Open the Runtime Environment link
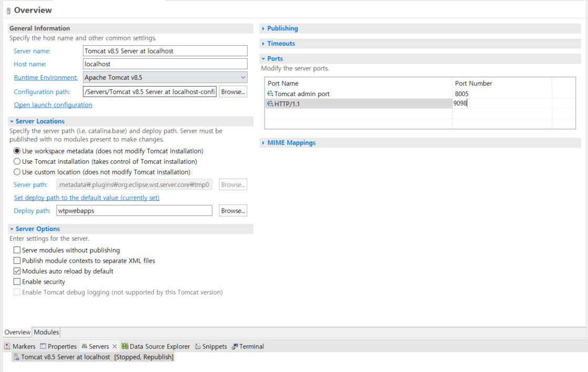This screenshot has height=372, width=588. pos(46,77)
